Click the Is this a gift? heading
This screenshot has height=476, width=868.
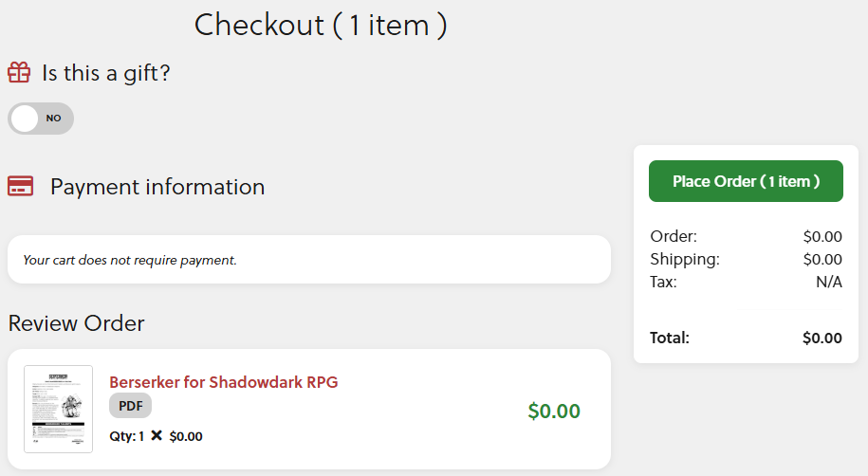click(106, 73)
